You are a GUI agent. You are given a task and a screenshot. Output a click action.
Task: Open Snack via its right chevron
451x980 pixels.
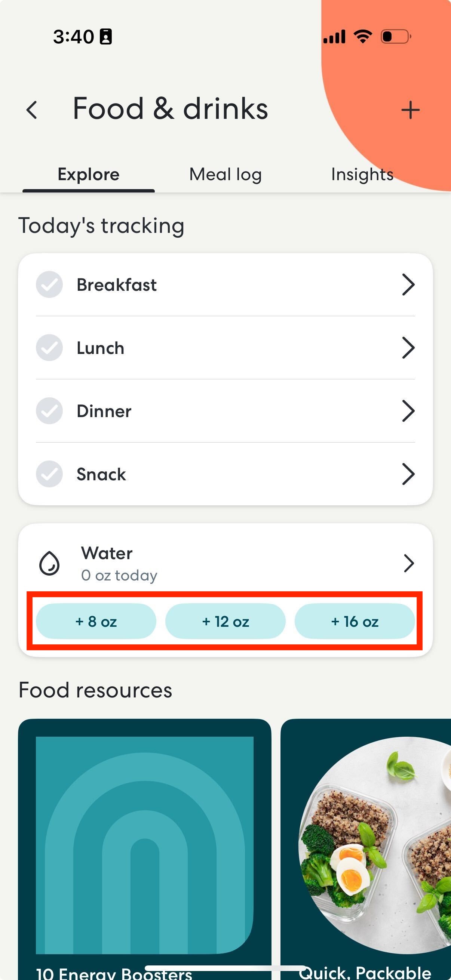coord(408,474)
